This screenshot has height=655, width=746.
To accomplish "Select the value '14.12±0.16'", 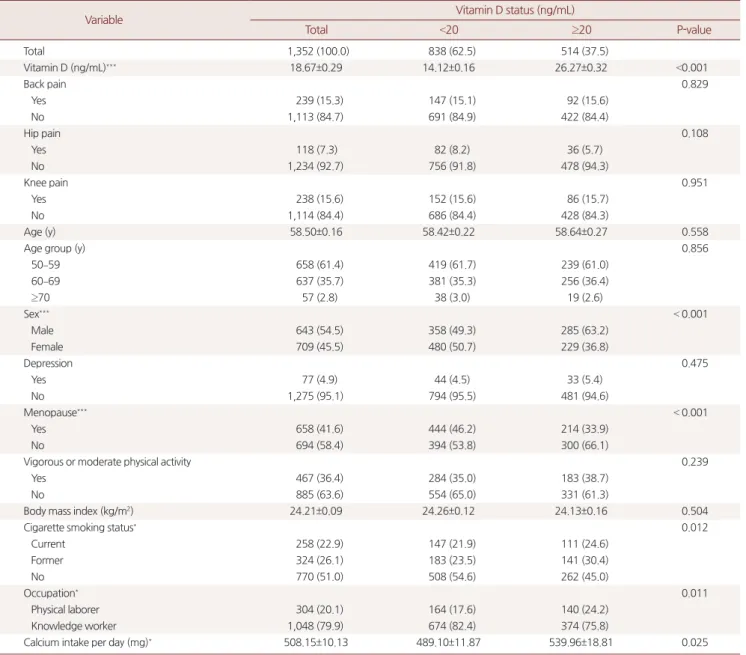I will click(x=449, y=68).
